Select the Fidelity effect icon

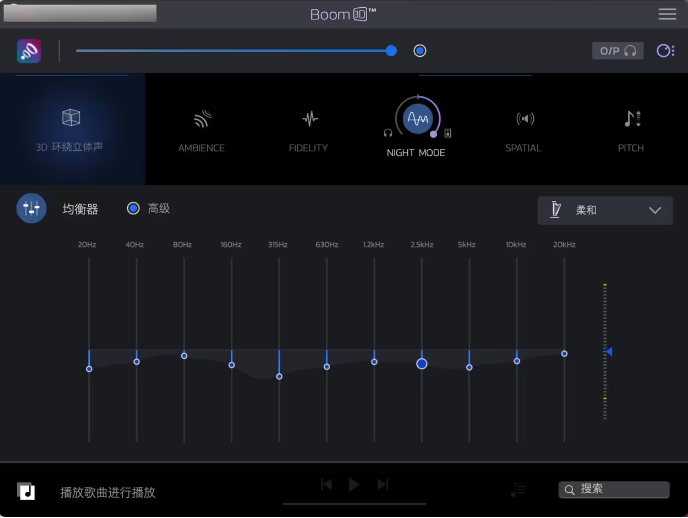(x=309, y=119)
